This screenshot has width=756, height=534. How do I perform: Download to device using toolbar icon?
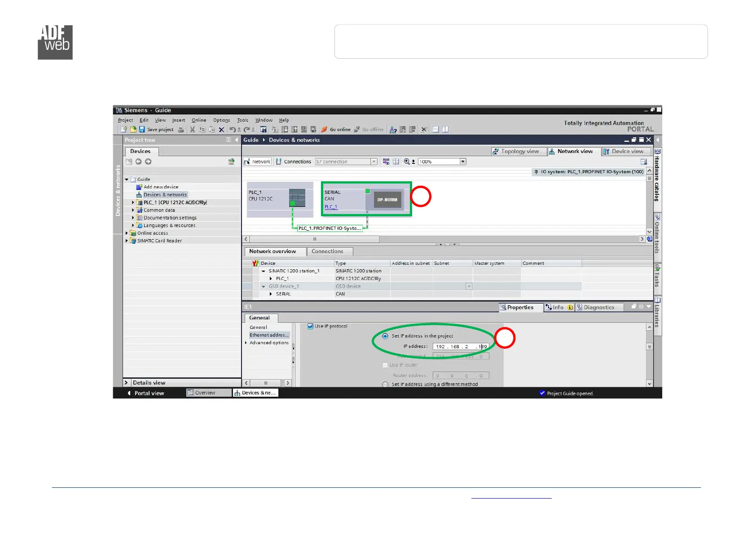coord(285,129)
